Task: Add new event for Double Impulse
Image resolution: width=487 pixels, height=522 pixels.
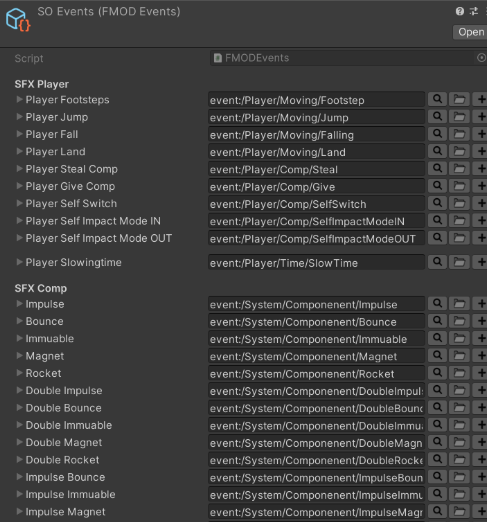Action: [481, 390]
